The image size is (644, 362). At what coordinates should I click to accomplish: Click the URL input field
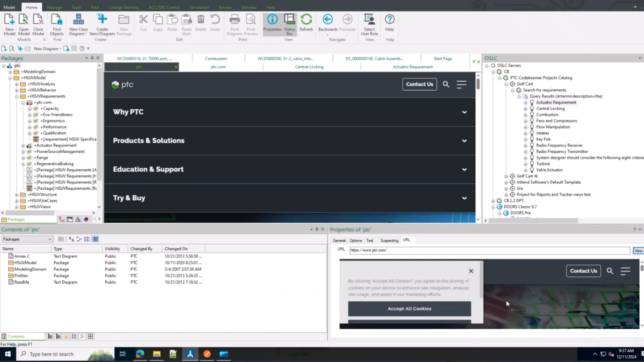(490, 250)
